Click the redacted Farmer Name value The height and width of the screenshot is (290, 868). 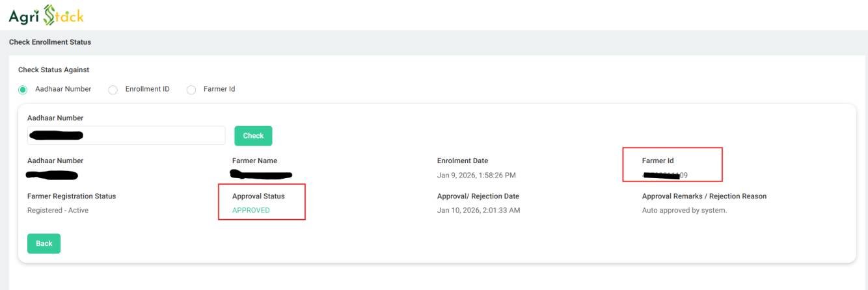point(262,174)
